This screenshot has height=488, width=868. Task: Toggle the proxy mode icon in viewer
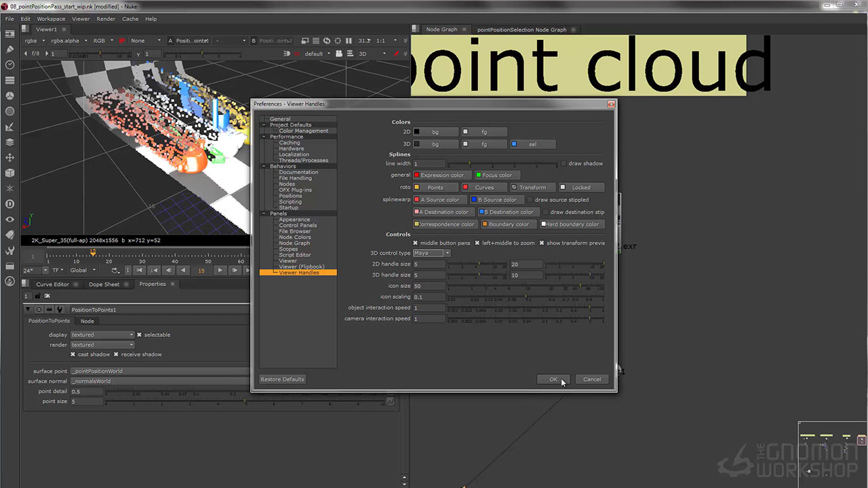click(307, 41)
